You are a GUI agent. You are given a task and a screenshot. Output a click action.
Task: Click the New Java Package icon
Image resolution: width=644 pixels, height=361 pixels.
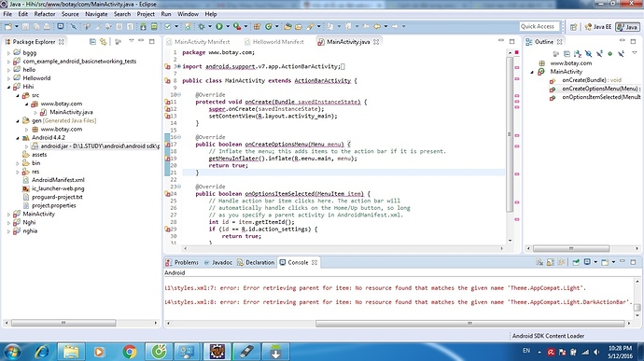point(257,26)
